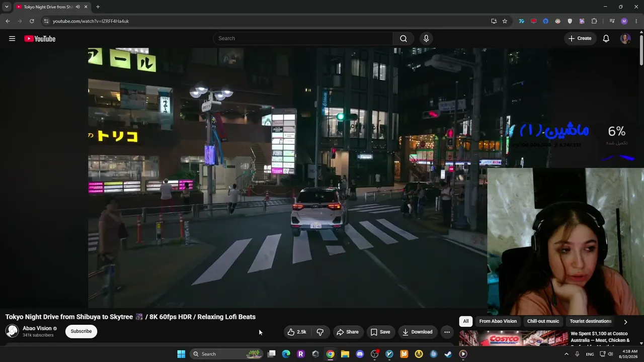Show hidden system tray icons
This screenshot has width=644, height=362.
pyautogui.click(x=566, y=354)
